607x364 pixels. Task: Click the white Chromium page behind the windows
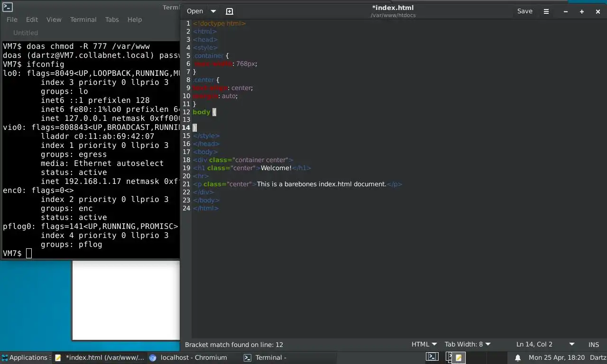pos(126,300)
